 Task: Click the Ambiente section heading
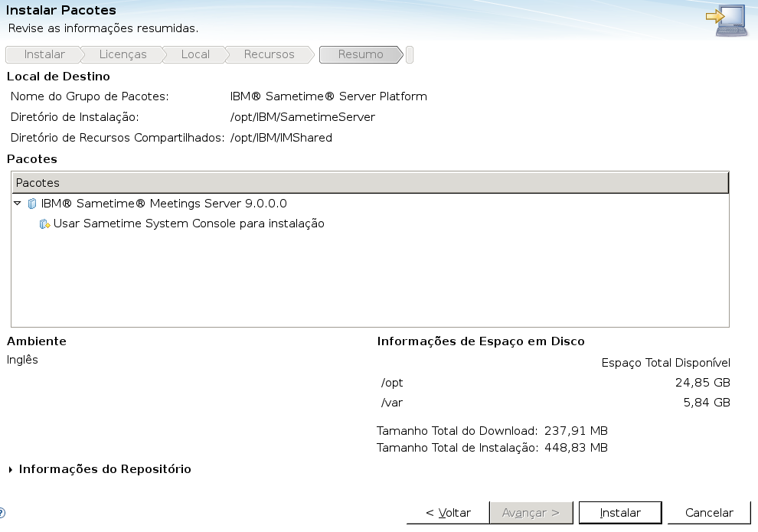pyautogui.click(x=37, y=341)
